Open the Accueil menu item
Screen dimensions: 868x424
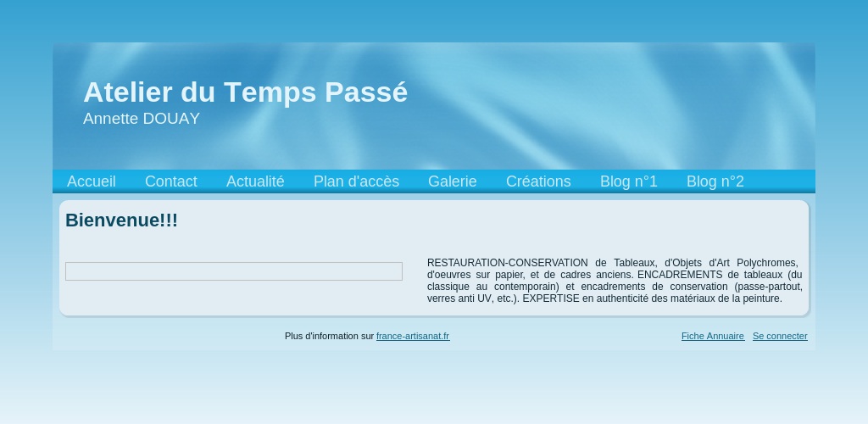click(92, 181)
